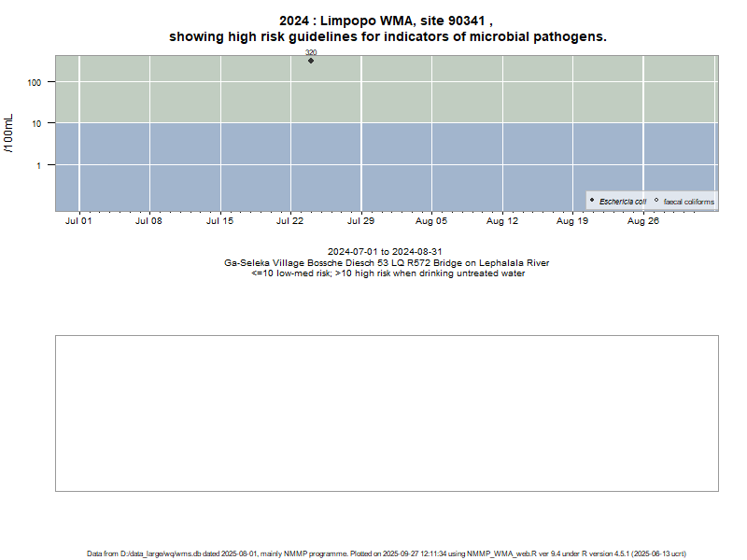Click the Eschericia coli legend diamond marker
Viewport: 747px width, 560px height.
click(x=592, y=201)
